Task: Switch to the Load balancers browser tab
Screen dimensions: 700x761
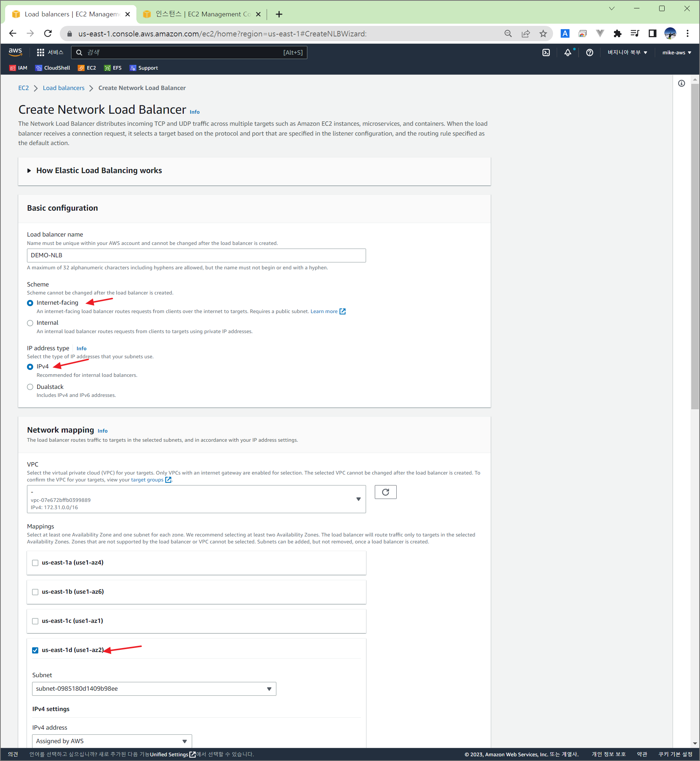Action: pos(70,14)
